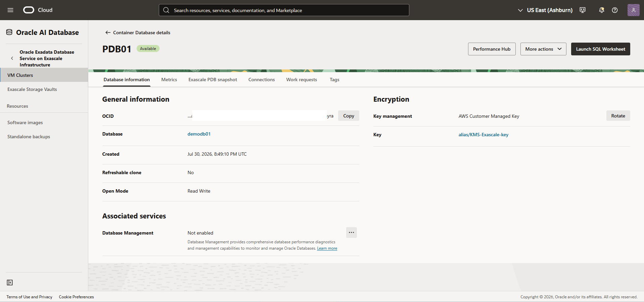644x302 pixels.
Task: Open the alias/KMS-Exascale-key link
Action: tap(483, 135)
